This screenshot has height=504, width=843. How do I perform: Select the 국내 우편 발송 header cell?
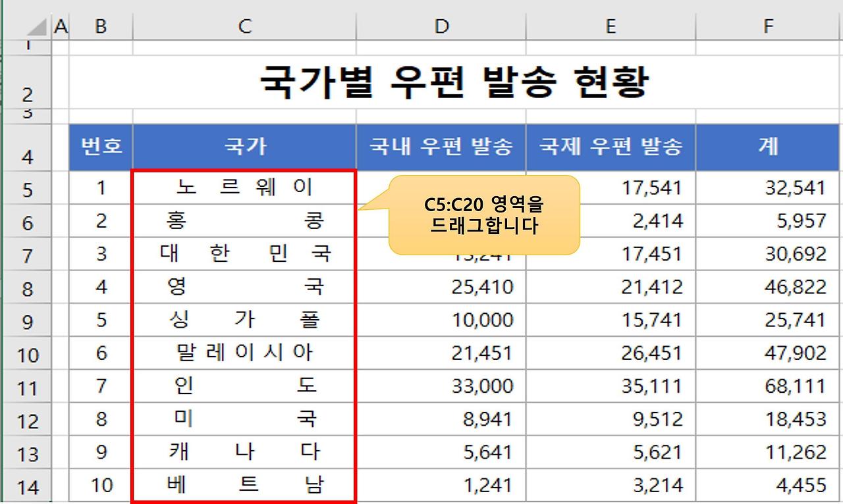(441, 147)
